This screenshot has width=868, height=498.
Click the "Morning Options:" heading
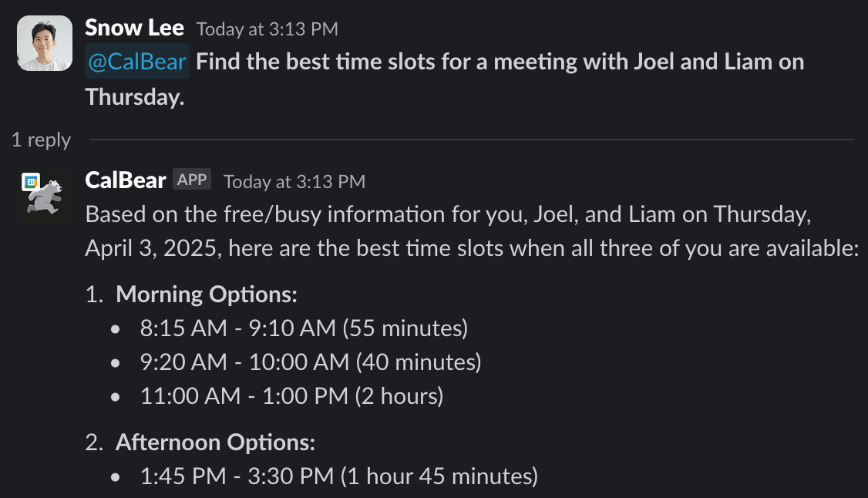[x=206, y=294]
